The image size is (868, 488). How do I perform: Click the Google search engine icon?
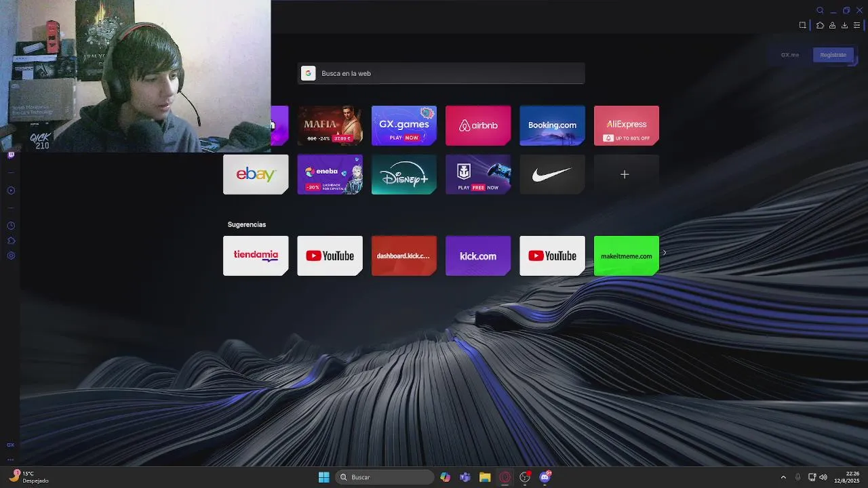tap(309, 73)
